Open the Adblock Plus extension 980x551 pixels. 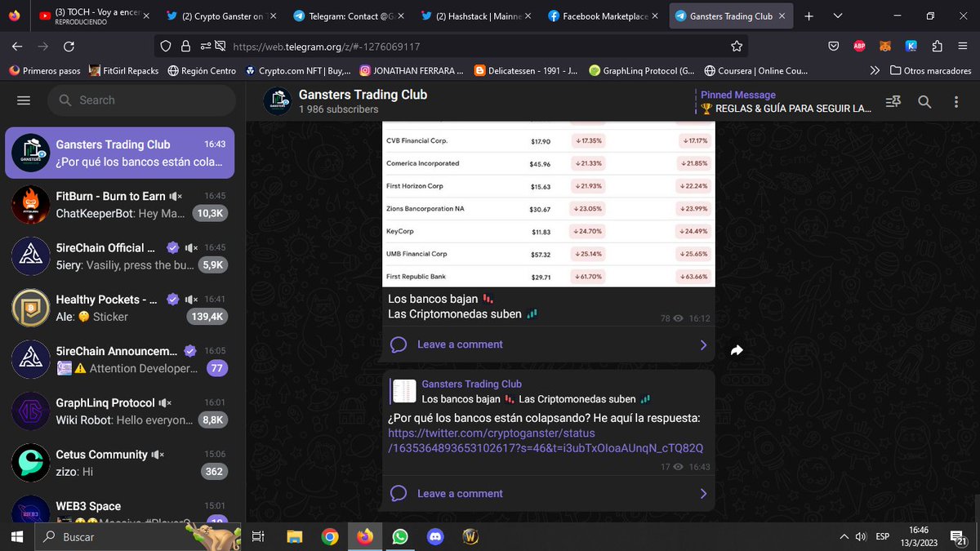click(859, 47)
